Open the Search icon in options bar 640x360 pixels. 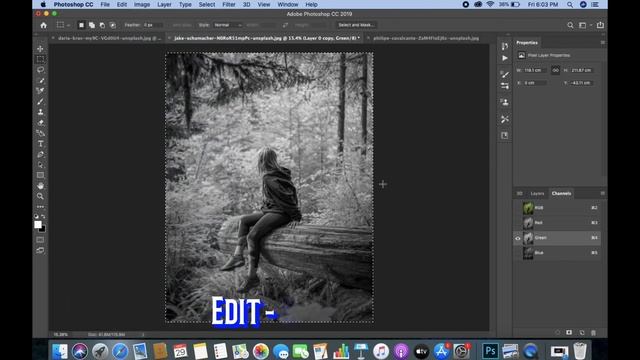click(x=570, y=25)
